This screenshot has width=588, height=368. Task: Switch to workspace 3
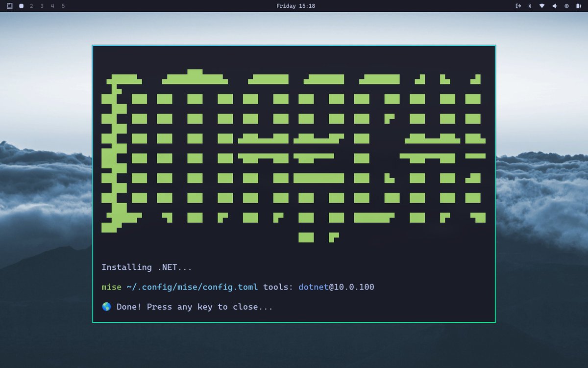point(42,6)
